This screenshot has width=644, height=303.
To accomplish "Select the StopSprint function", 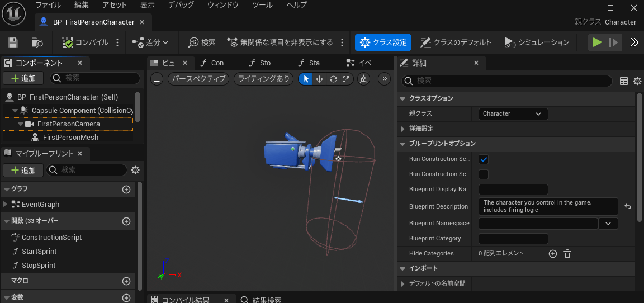I will pos(39,265).
